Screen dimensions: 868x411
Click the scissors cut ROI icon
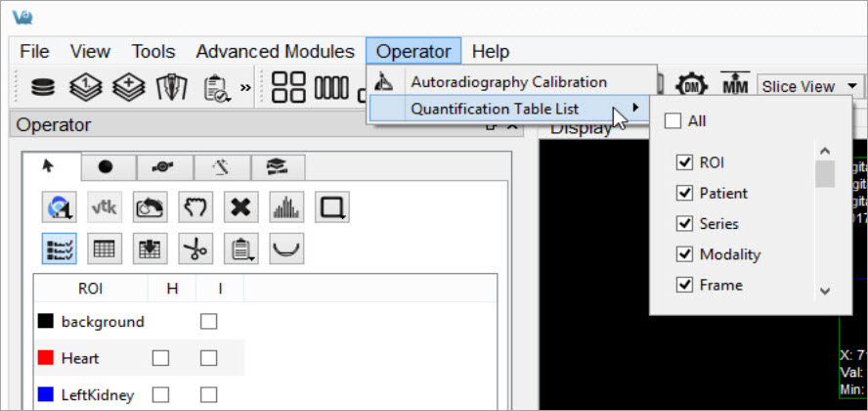(x=195, y=250)
